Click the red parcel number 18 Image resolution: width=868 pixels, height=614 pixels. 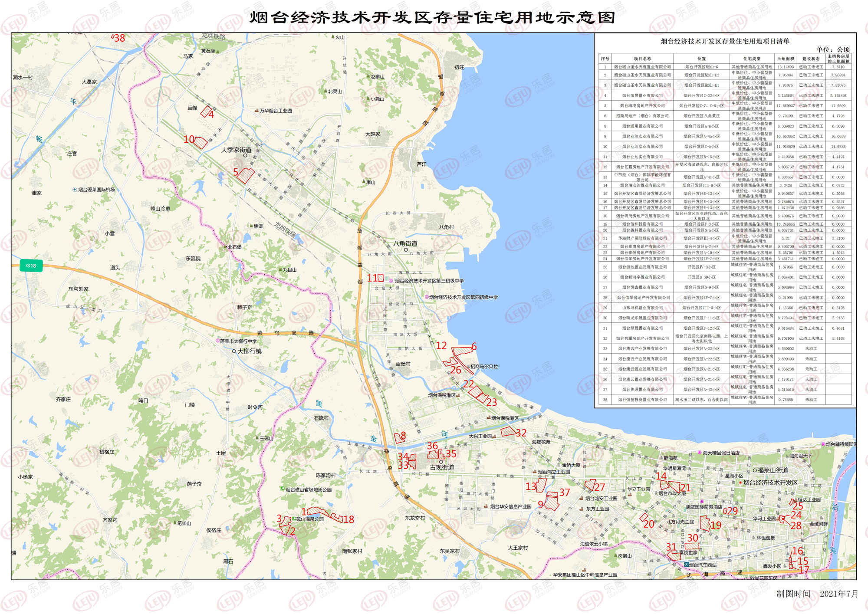(x=337, y=517)
